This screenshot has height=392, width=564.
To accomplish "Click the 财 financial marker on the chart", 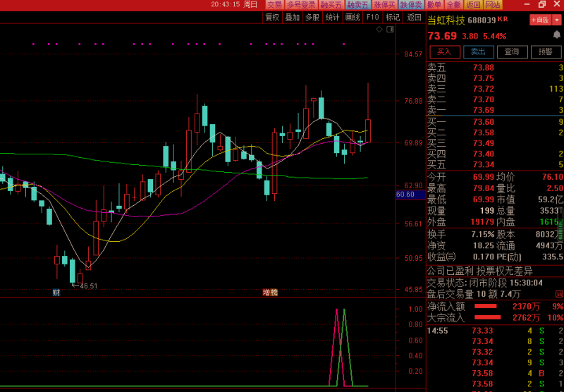I will tap(56, 292).
